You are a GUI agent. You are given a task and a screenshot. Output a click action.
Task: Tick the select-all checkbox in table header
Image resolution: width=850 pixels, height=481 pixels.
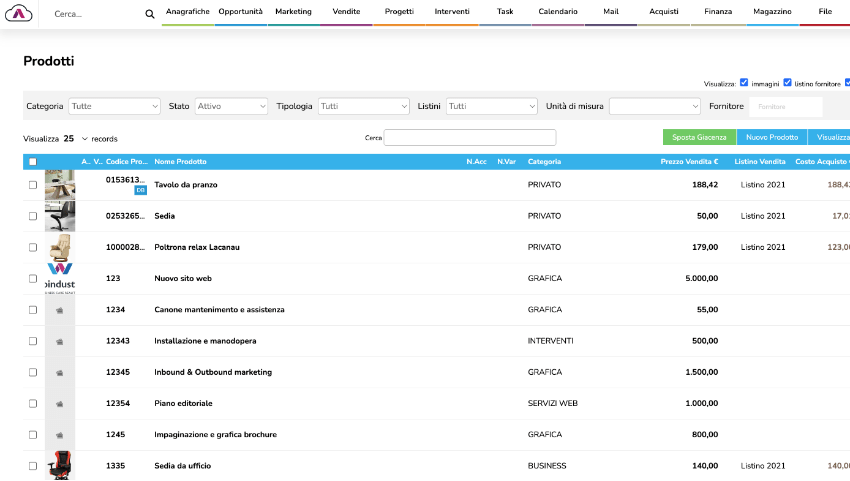point(33,162)
